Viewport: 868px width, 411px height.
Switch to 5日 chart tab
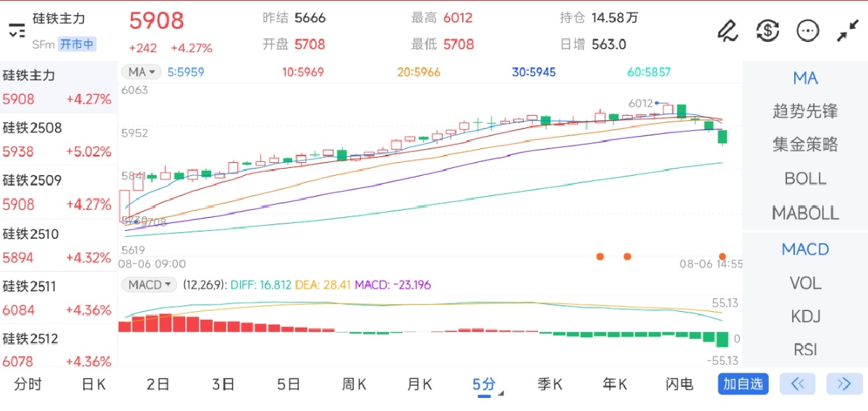[289, 384]
